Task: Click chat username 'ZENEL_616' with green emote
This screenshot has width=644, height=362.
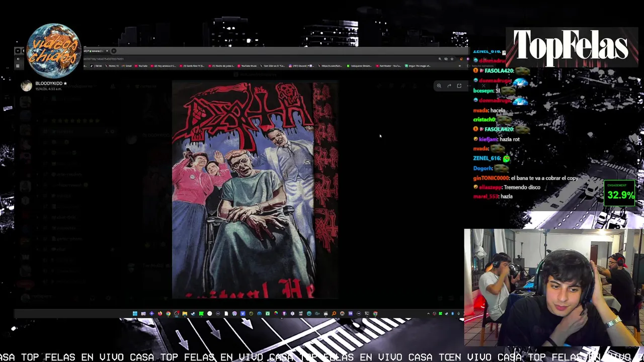Action: point(487,158)
